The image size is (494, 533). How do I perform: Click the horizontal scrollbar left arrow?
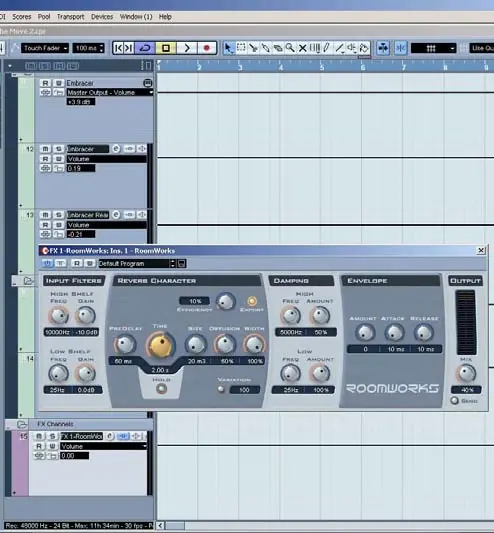[160, 526]
